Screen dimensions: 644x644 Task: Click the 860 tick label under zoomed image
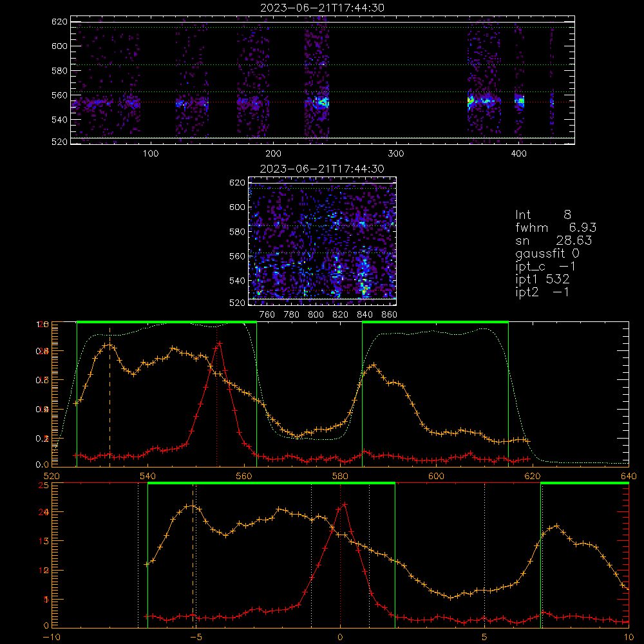[390, 315]
